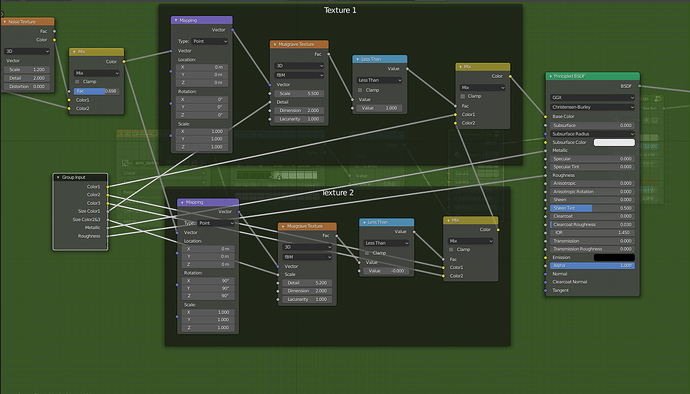The image size is (690, 394).
Task: Adjust the Sheen Tint slider
Action: click(592, 208)
